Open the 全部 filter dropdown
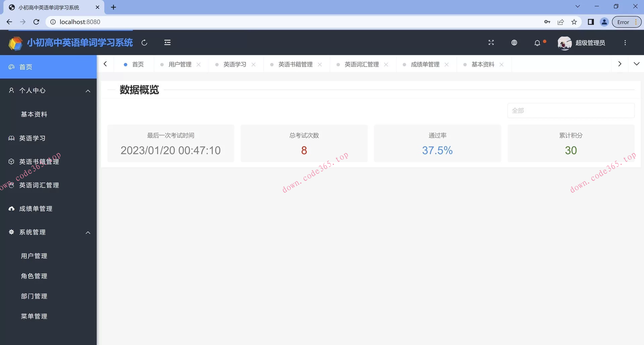 571,110
